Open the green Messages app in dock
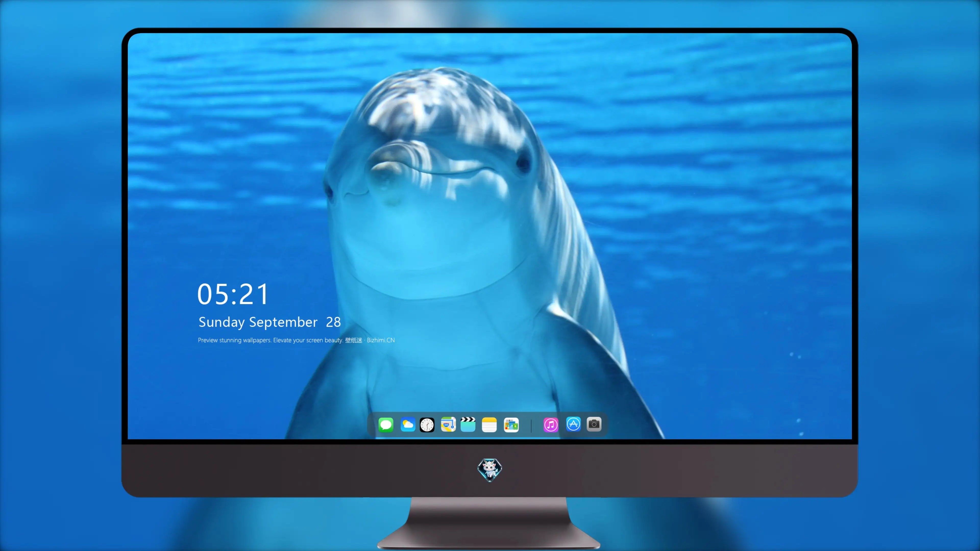Viewport: 980px width, 551px height. pyautogui.click(x=386, y=424)
